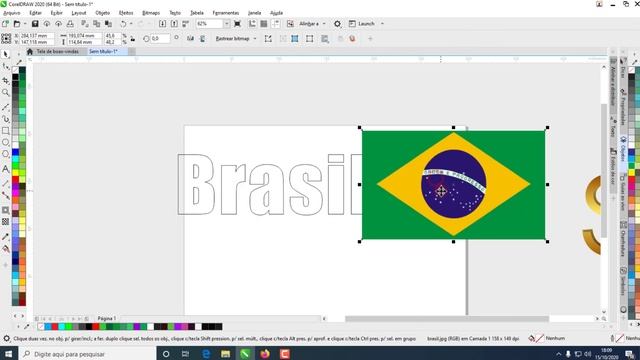The width and height of the screenshot is (640, 360).
Task: Click the rotation angle field
Action: point(160,39)
